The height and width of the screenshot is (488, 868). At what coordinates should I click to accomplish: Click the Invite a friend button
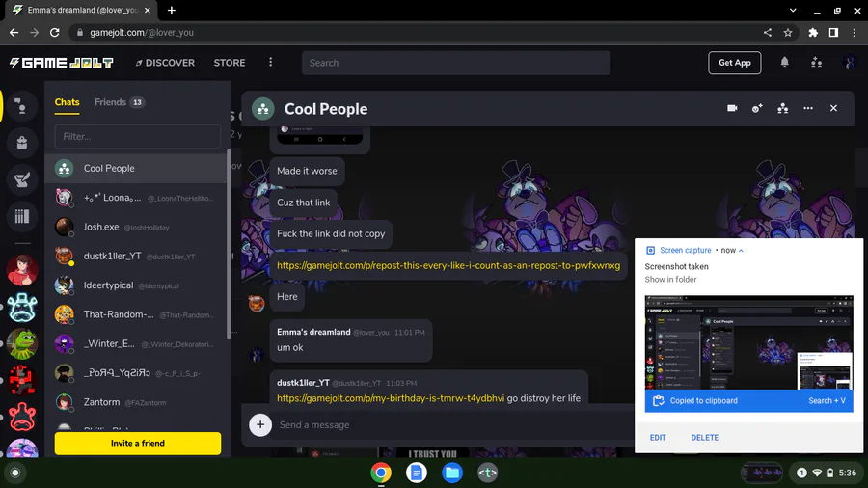(x=137, y=444)
